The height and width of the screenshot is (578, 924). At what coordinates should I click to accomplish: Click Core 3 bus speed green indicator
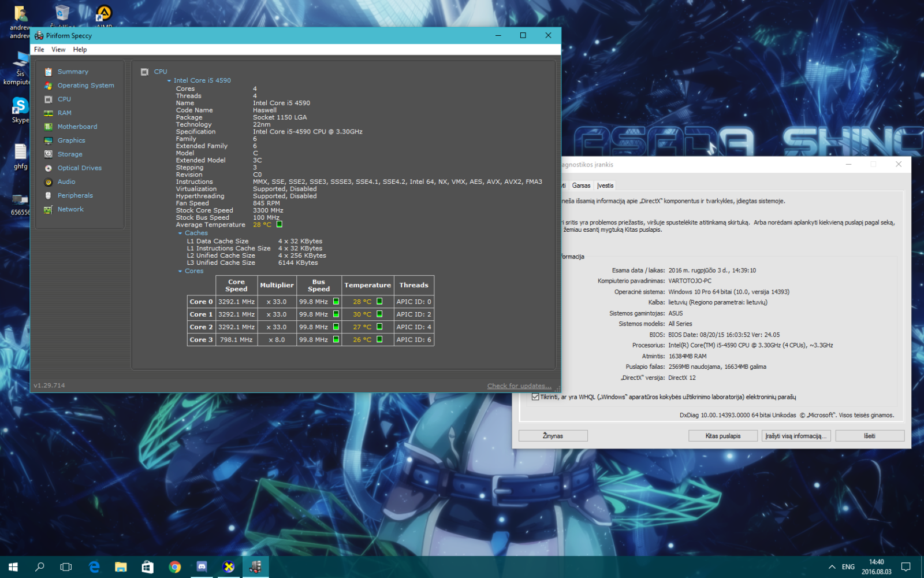pos(336,339)
